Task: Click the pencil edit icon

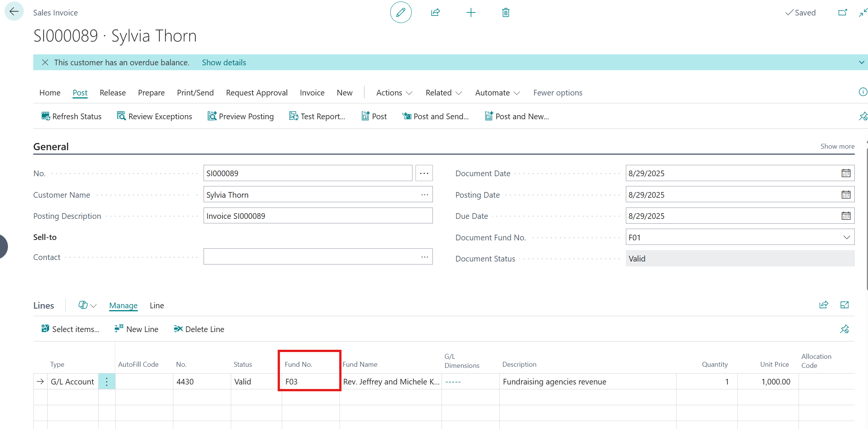Action: tap(401, 12)
